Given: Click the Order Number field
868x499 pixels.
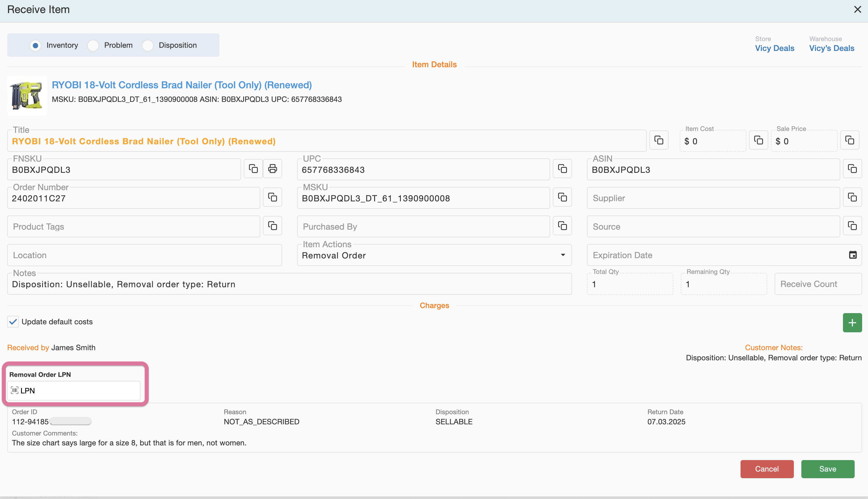Looking at the screenshot, I should pos(134,198).
